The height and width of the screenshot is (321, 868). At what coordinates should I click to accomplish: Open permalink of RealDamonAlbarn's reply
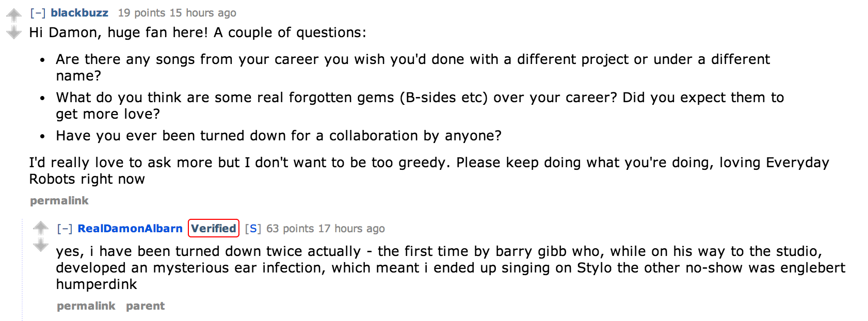(x=86, y=306)
